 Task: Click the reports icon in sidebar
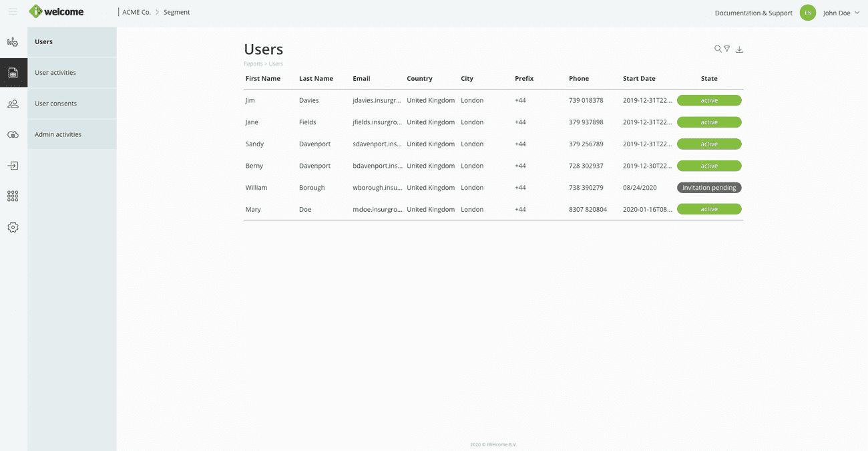(13, 73)
